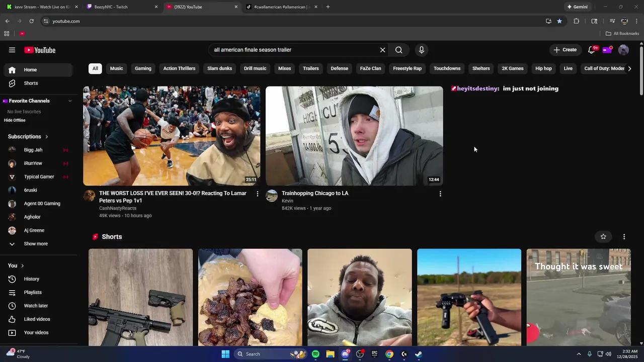This screenshot has height=362, width=644.
Task: Select the Action Thrillers filter chip
Action: (179, 68)
